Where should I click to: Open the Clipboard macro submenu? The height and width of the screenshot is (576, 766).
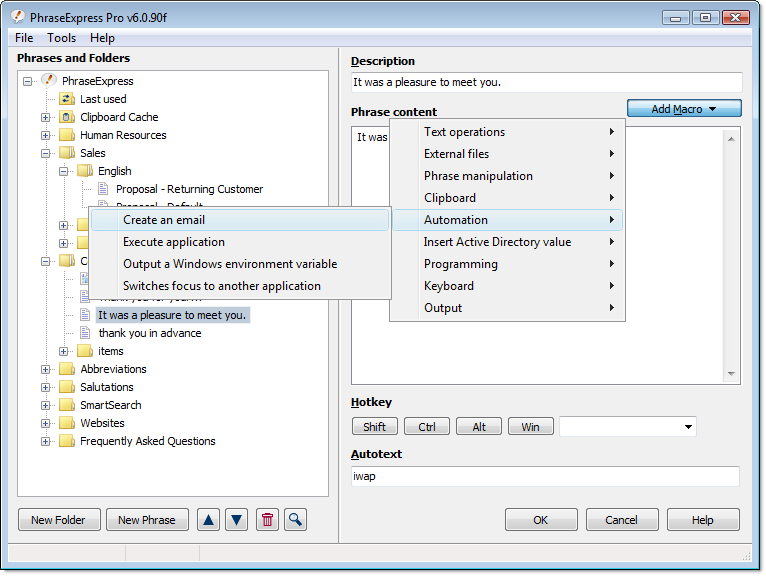point(507,198)
